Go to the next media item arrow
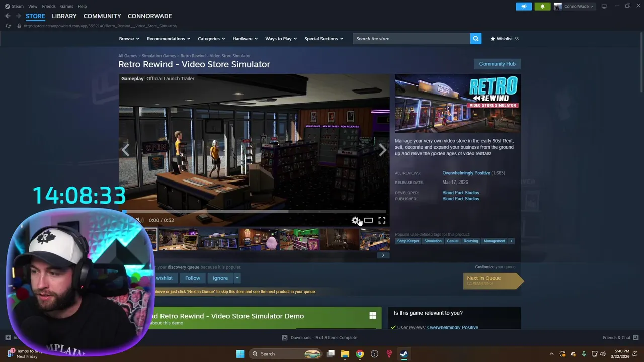Image resolution: width=644 pixels, height=362 pixels. point(383,150)
